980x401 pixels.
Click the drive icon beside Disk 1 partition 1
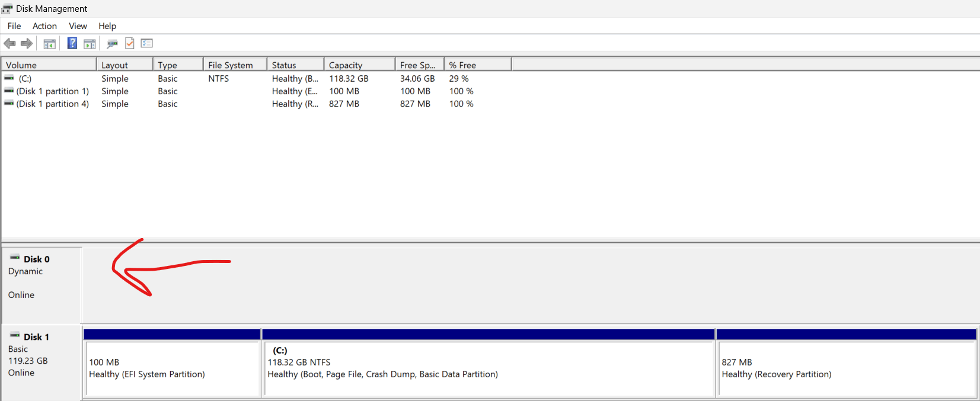(9, 91)
